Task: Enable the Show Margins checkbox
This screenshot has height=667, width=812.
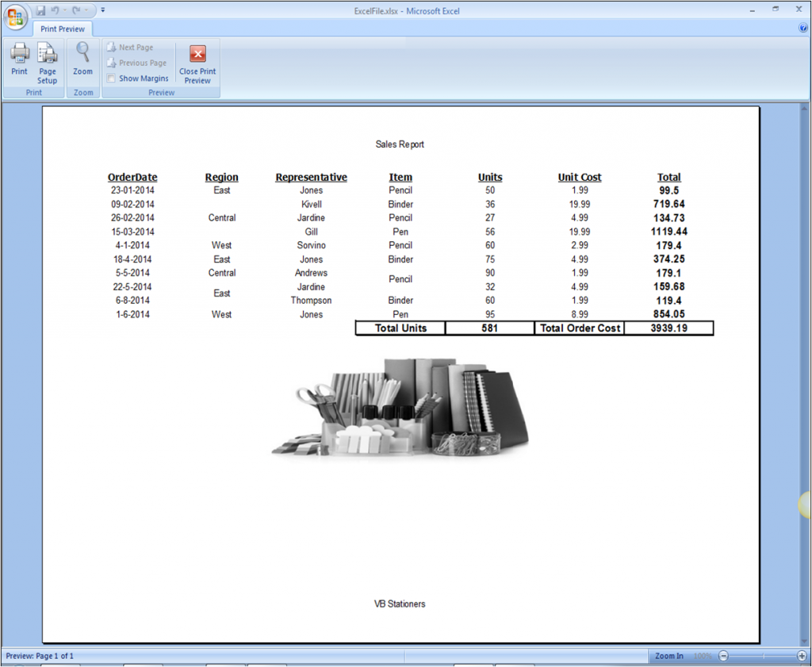Action: click(112, 79)
